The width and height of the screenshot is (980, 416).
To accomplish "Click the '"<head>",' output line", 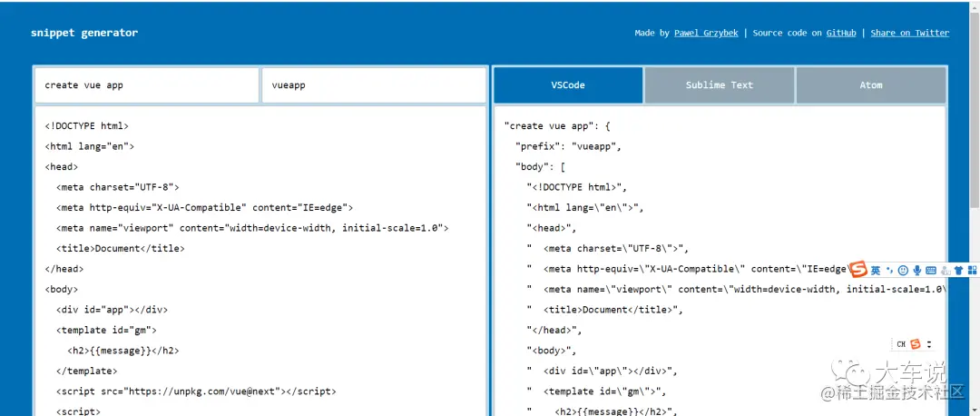I will pyautogui.click(x=551, y=228).
